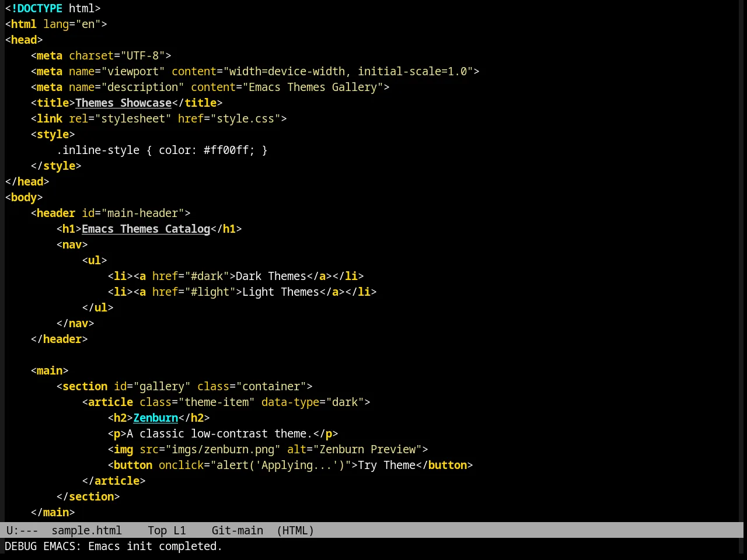Click the closing '</header>' tag
The image size is (747, 560).
coord(60,339)
